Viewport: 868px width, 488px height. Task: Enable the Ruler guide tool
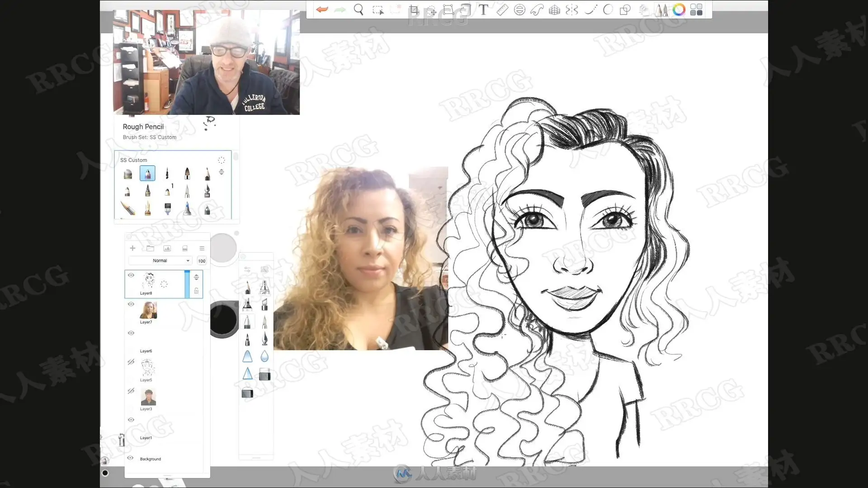pyautogui.click(x=502, y=10)
